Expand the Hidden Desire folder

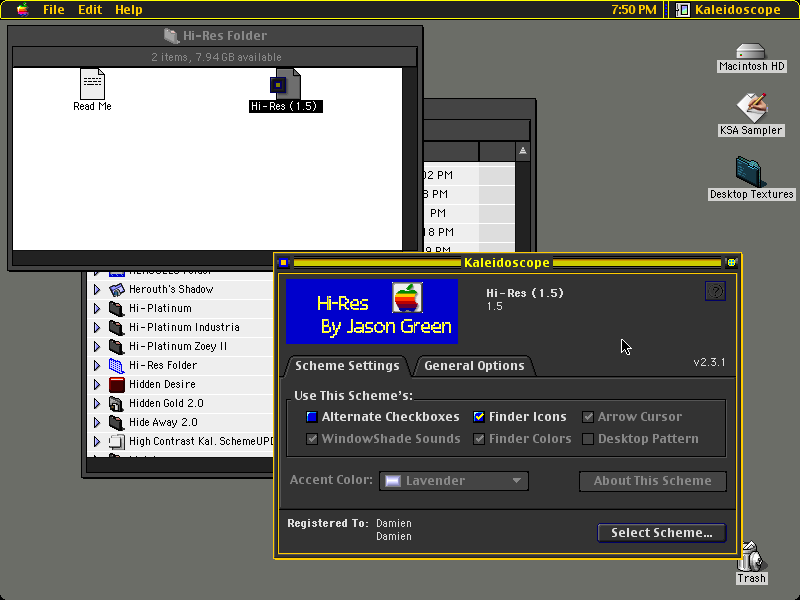[x=97, y=385]
